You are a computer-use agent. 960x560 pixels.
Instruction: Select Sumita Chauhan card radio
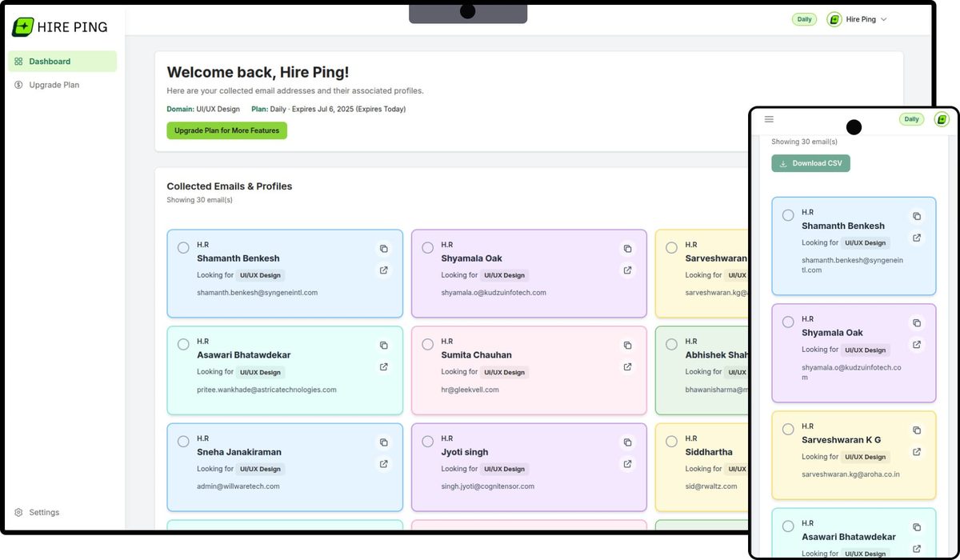[x=427, y=345]
